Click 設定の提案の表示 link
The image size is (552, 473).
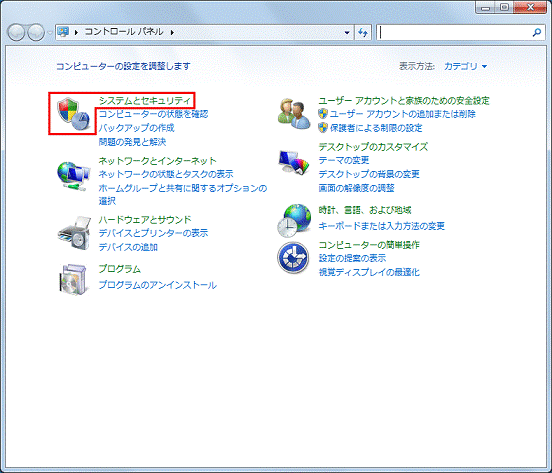tap(352, 258)
